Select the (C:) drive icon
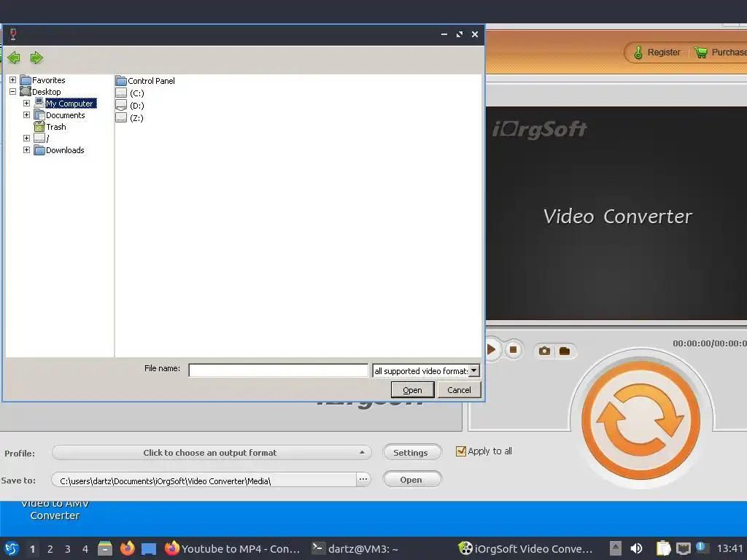The image size is (747, 560). point(121,93)
